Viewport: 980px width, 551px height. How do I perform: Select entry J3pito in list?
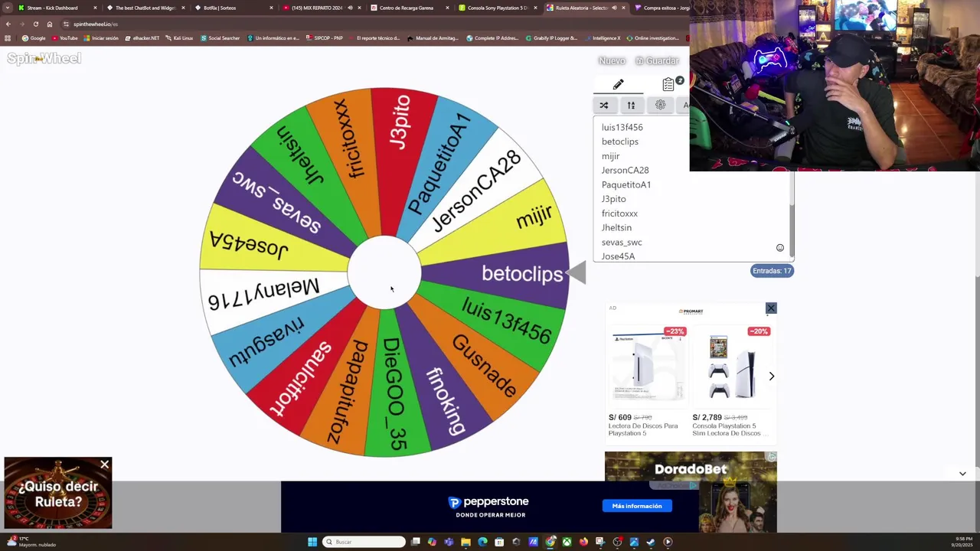click(613, 199)
